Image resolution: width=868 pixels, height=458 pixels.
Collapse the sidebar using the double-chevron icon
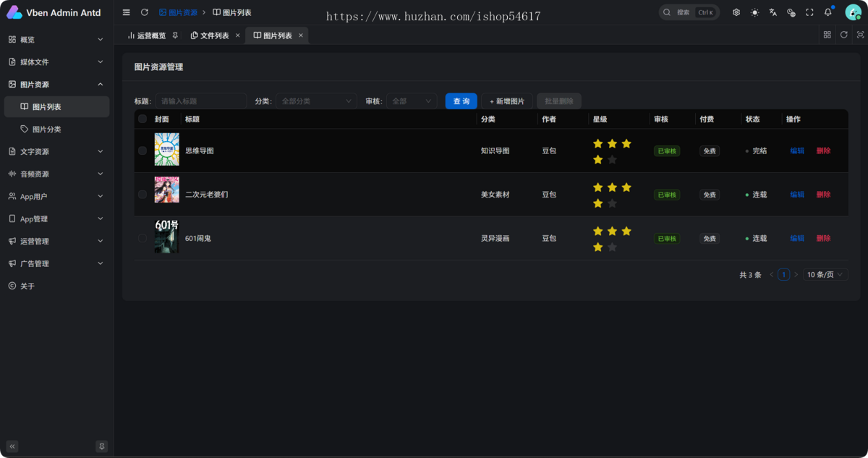(x=12, y=446)
